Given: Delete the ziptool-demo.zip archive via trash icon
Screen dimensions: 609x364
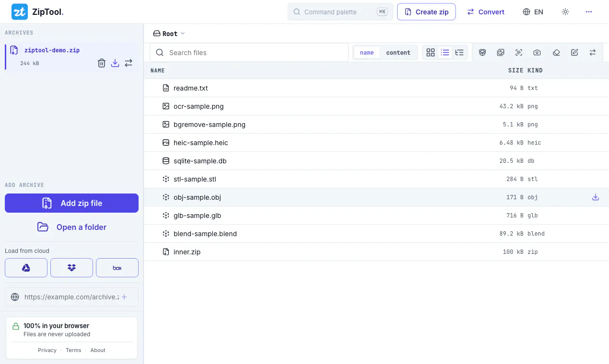Looking at the screenshot, I should pyautogui.click(x=102, y=63).
